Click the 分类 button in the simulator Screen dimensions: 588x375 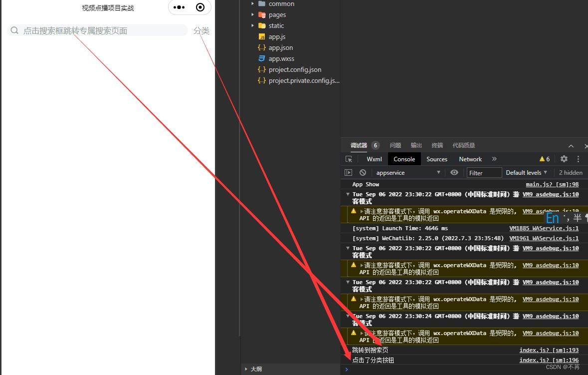tap(201, 31)
